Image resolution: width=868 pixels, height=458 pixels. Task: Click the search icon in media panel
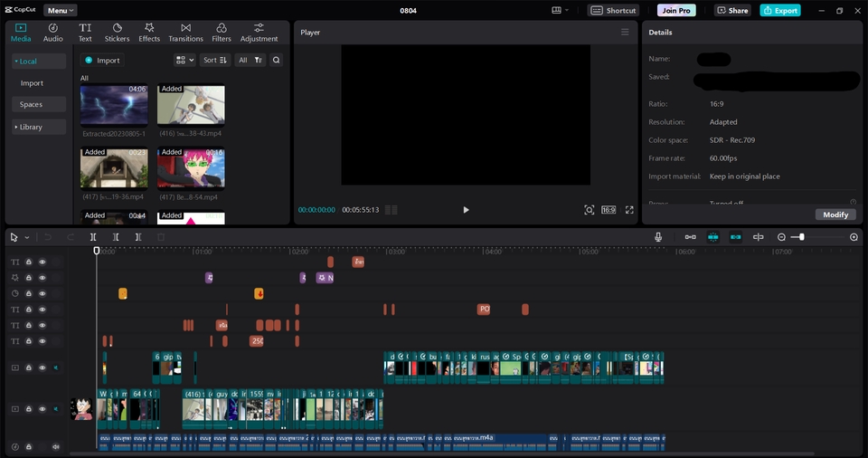pyautogui.click(x=277, y=61)
